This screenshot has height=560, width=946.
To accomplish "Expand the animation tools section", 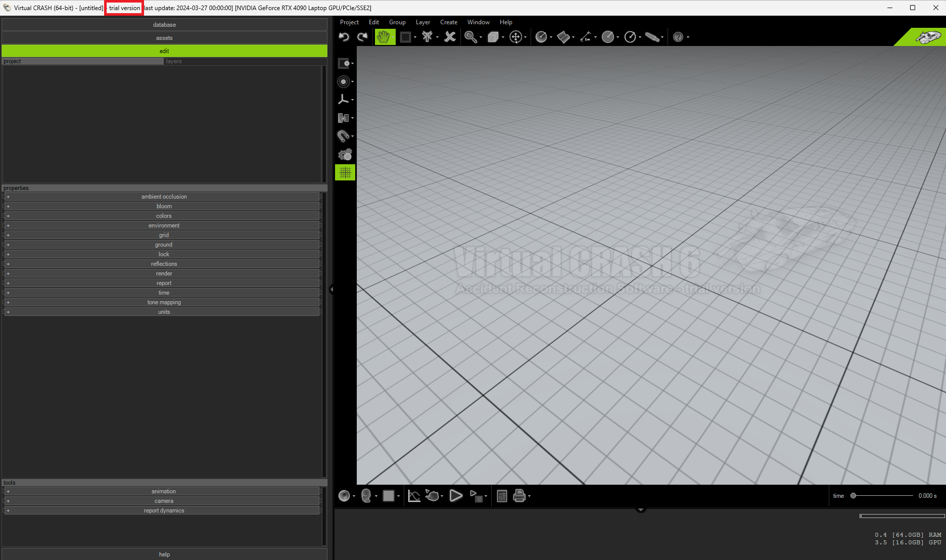I will [x=162, y=491].
